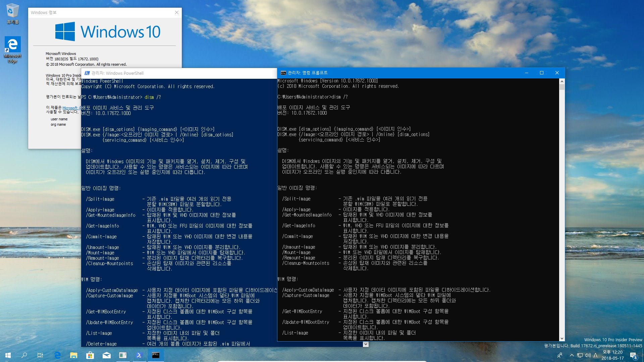Click '/Commit-Image' in PowerShell window
The width and height of the screenshot is (644, 362).
tap(101, 237)
